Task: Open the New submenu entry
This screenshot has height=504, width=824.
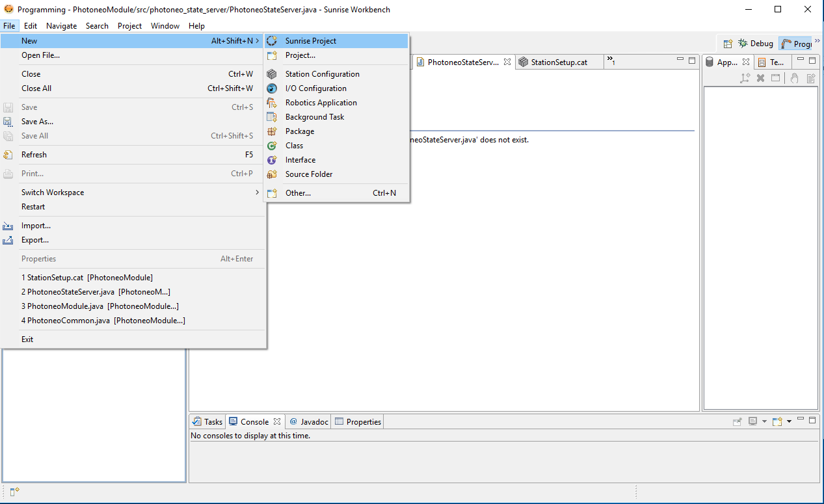Action: coord(133,41)
